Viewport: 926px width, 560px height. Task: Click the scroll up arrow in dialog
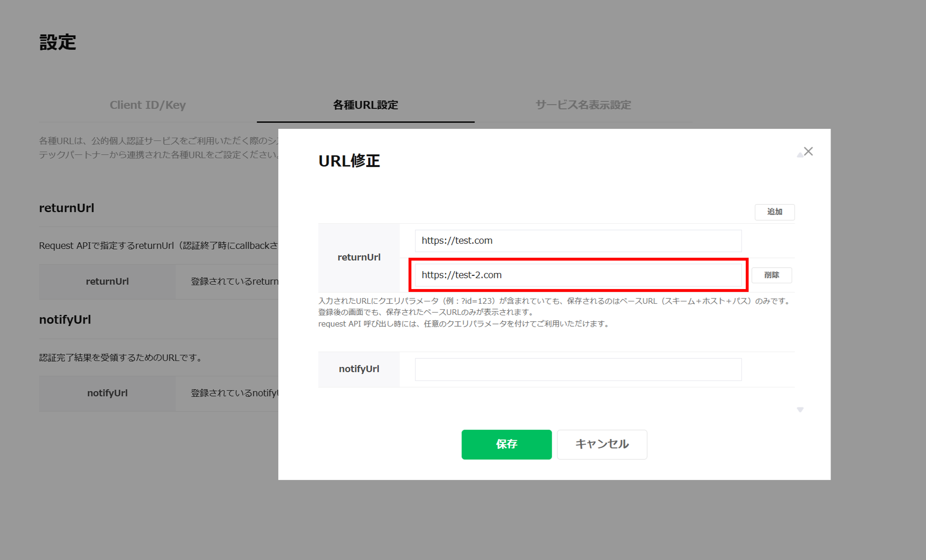(800, 155)
